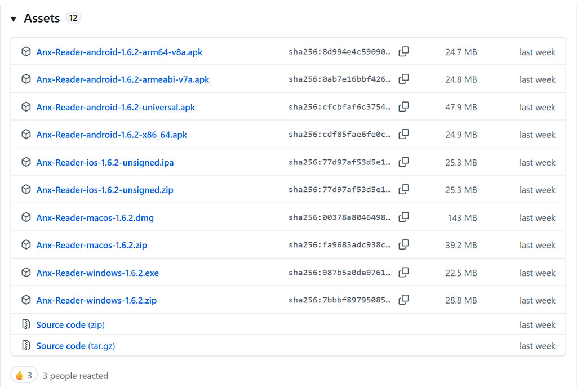Collapse the Assets section triangle
Screen dimensions: 577x392
pyautogui.click(x=14, y=19)
